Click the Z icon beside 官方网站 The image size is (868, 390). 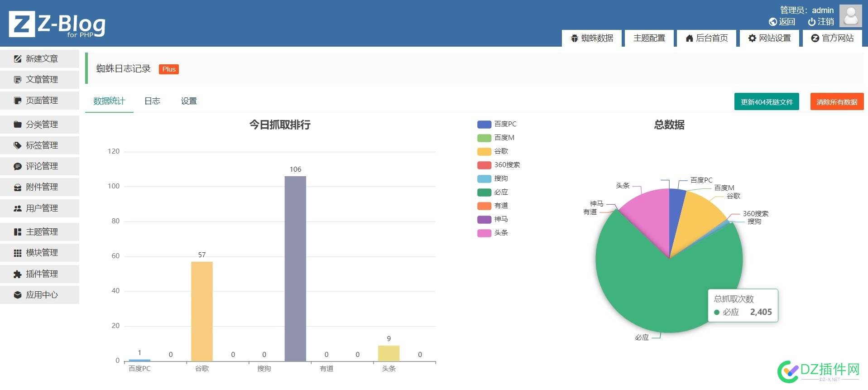click(815, 38)
